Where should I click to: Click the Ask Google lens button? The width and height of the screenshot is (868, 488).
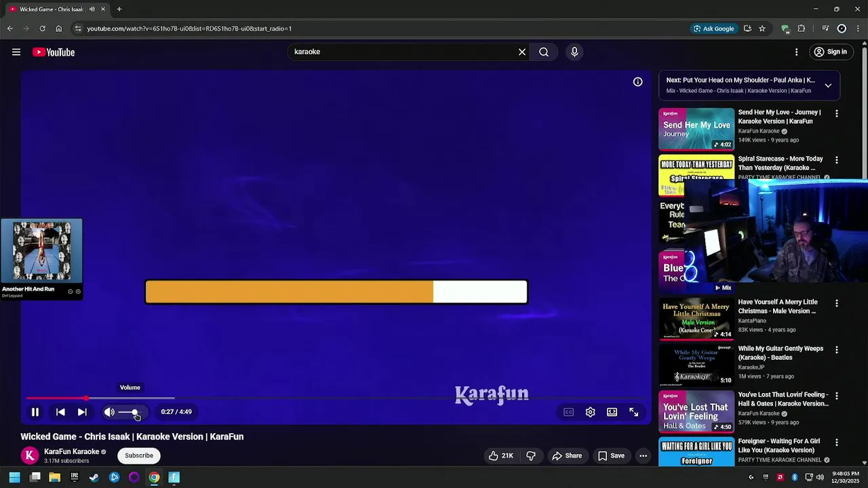(713, 28)
